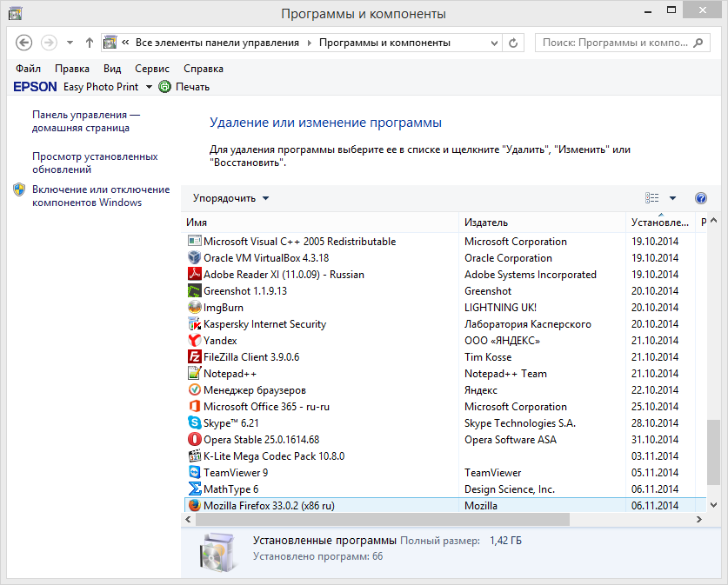728x585 pixels.
Task: Open the Сервис menu
Action: click(x=152, y=69)
